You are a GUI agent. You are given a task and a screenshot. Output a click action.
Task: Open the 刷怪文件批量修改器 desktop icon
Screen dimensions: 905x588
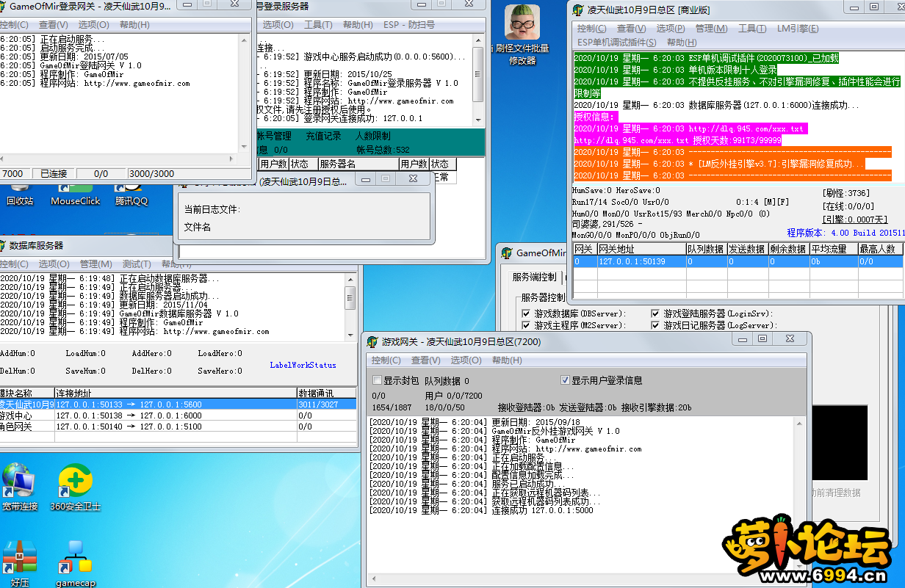click(522, 34)
